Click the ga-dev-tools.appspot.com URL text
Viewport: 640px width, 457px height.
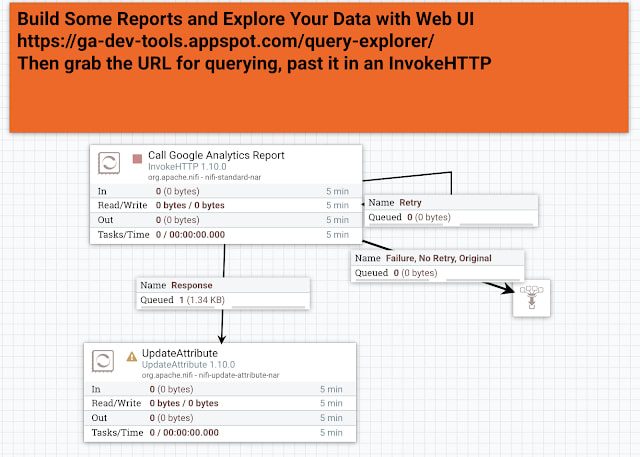(x=225, y=41)
